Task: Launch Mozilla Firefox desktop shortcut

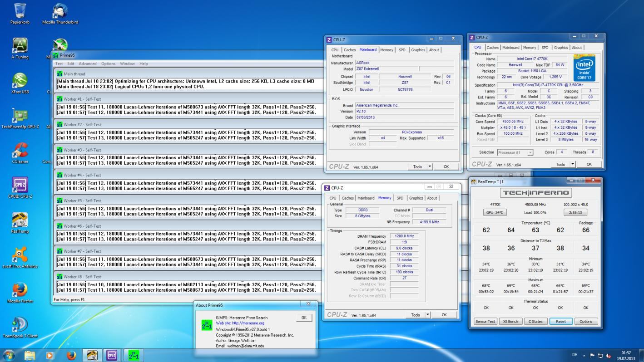Action: (x=20, y=293)
